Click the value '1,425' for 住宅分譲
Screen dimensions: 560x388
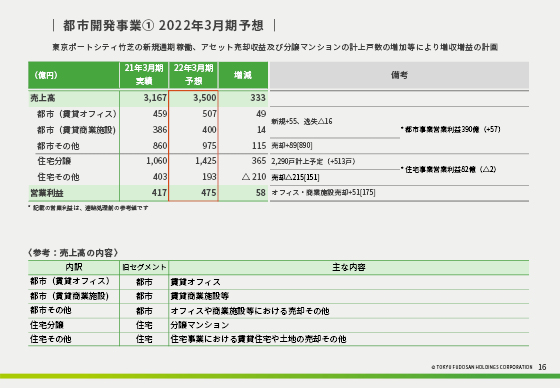(206, 161)
